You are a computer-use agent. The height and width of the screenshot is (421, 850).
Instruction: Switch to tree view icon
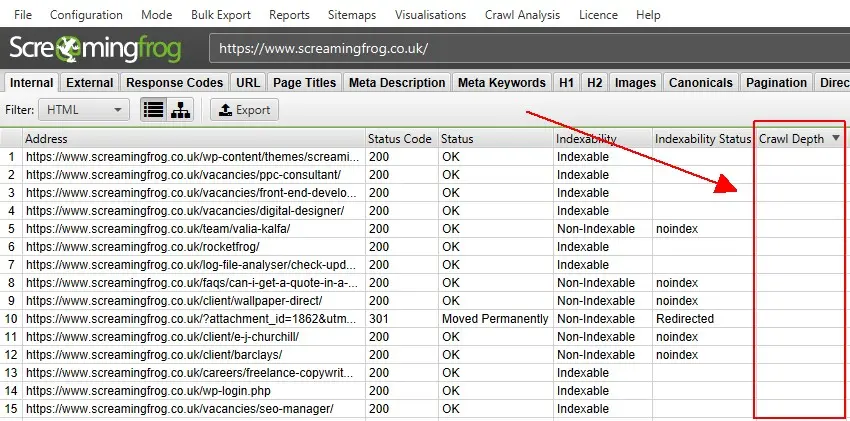pos(181,110)
